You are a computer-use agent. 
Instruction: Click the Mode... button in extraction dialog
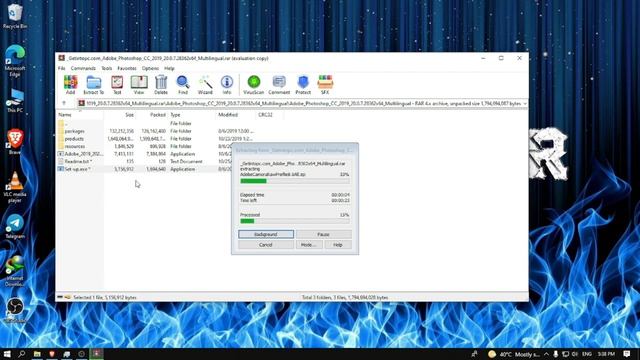309,245
